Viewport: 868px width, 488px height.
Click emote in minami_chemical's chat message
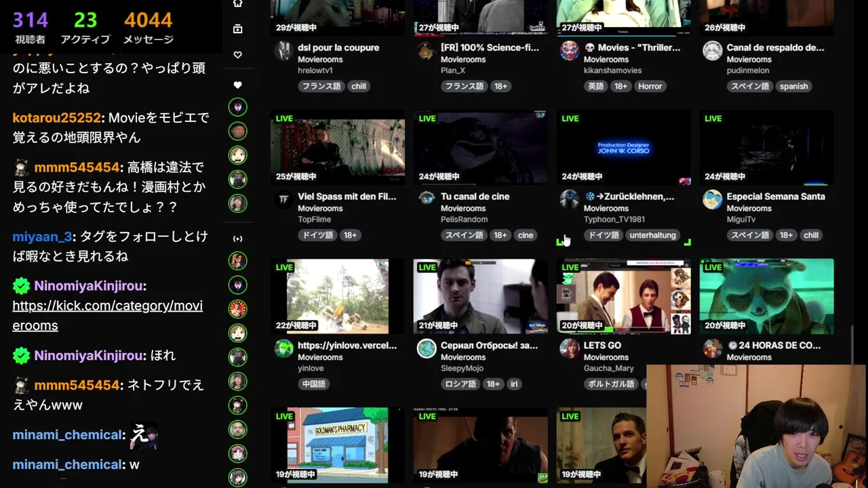(x=144, y=436)
